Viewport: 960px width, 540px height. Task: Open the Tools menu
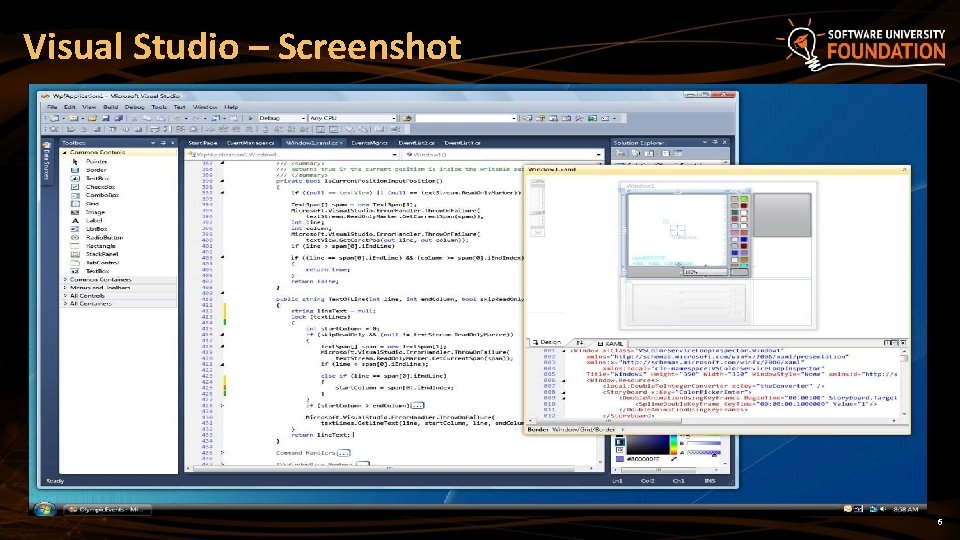click(x=159, y=107)
